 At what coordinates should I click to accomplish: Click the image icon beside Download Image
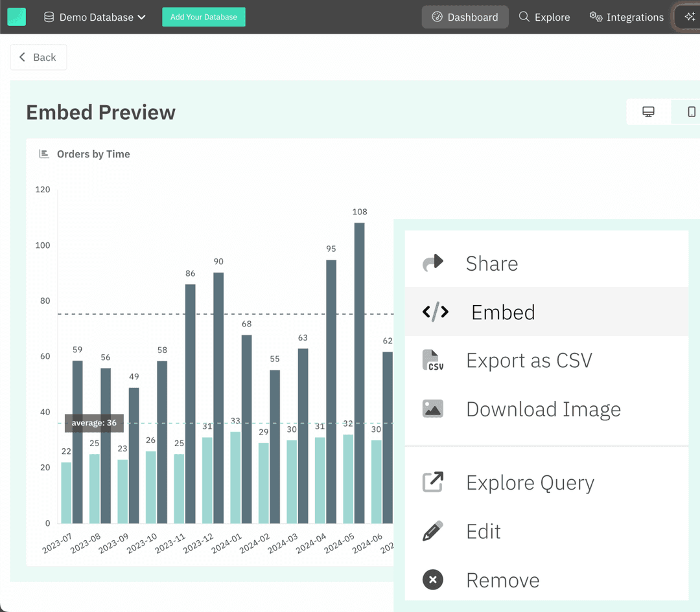[433, 409]
